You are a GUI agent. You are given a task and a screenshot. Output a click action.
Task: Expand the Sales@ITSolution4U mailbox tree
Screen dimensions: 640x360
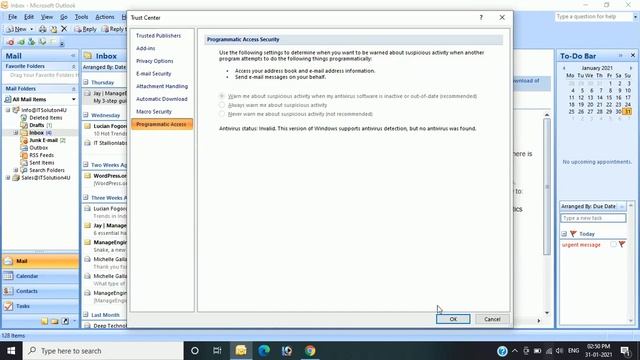tap(8, 178)
